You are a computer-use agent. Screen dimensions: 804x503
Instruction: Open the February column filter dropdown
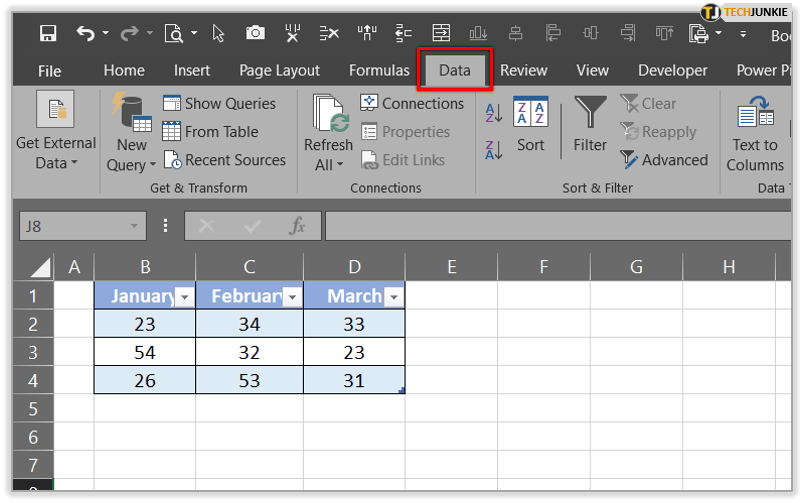pos(291,297)
